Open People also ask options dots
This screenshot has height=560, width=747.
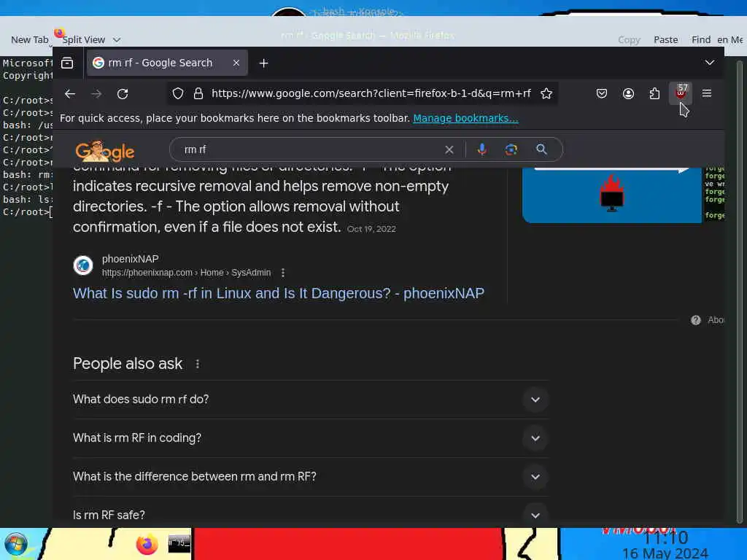point(197,364)
